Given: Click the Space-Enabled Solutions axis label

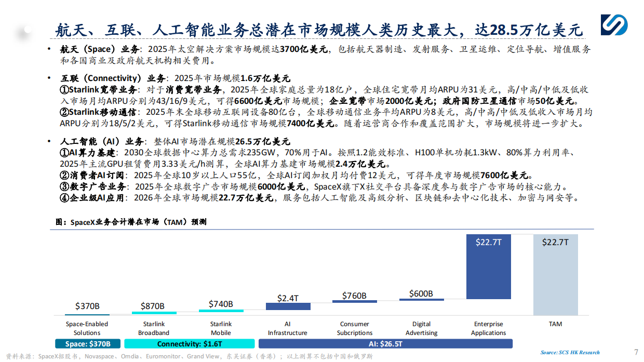Looking at the screenshot, I should coord(87,328).
